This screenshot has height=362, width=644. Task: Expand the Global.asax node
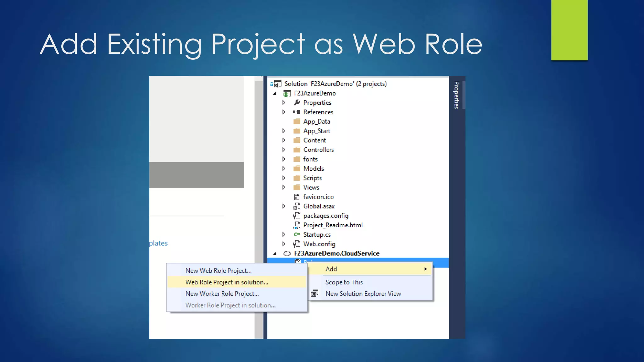pyautogui.click(x=284, y=206)
